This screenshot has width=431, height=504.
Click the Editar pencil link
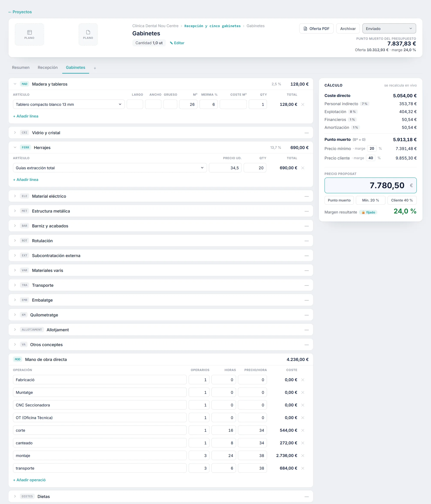click(x=177, y=43)
